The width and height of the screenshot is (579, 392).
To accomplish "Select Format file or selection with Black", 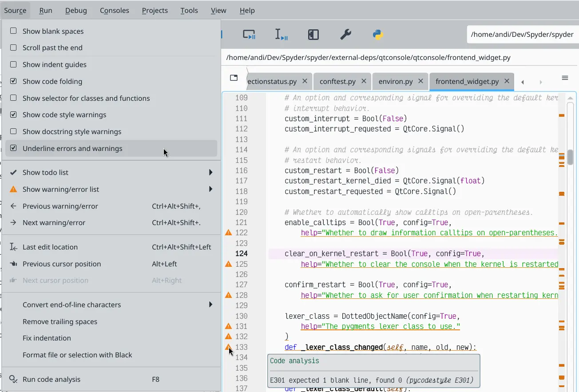I will (x=77, y=355).
